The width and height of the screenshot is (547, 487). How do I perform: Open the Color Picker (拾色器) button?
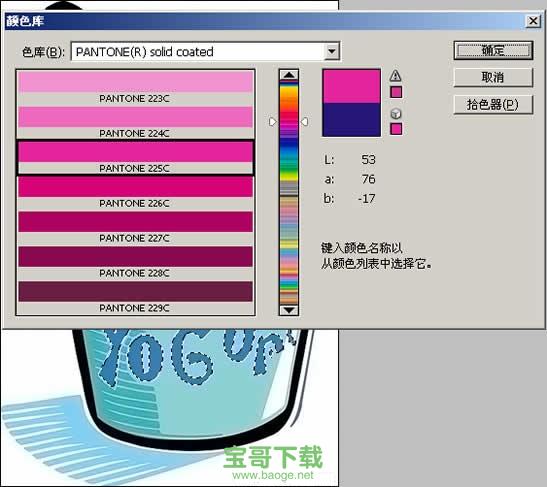coord(493,104)
